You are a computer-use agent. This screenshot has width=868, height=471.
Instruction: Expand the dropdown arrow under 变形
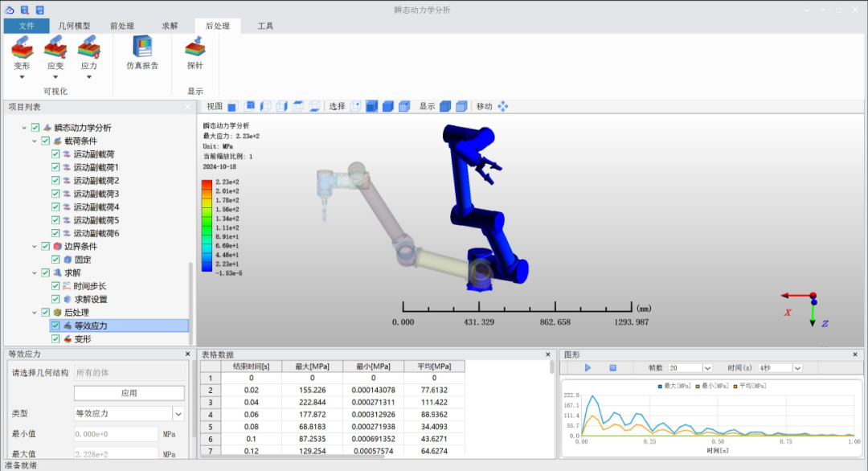point(23,77)
